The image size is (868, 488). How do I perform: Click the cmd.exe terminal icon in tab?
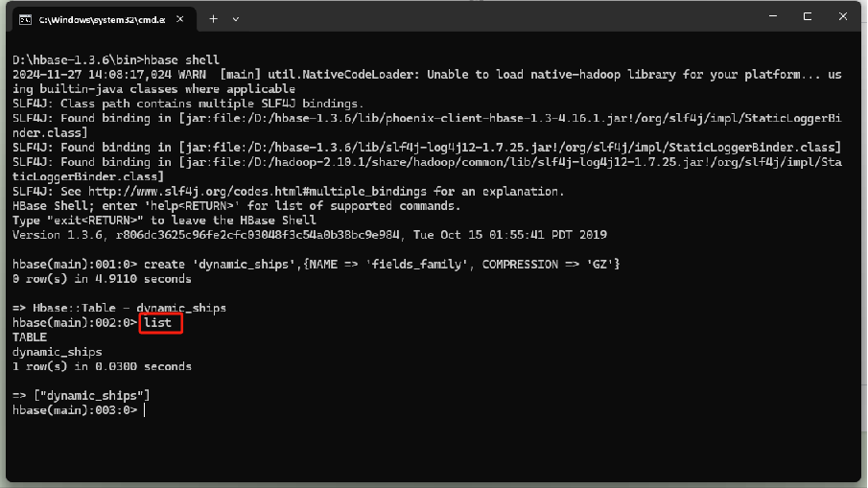(25, 19)
